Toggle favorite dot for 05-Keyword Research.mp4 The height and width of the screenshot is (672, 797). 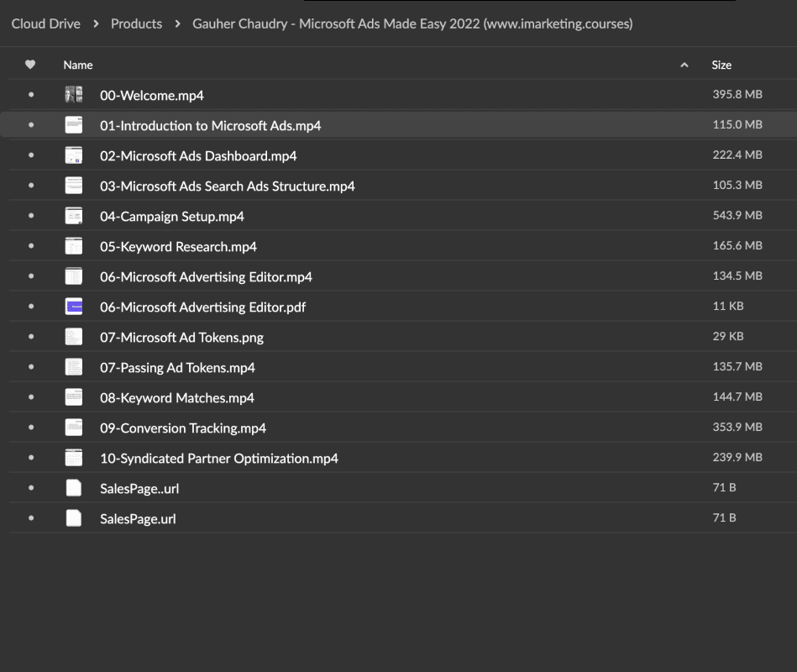coord(31,246)
